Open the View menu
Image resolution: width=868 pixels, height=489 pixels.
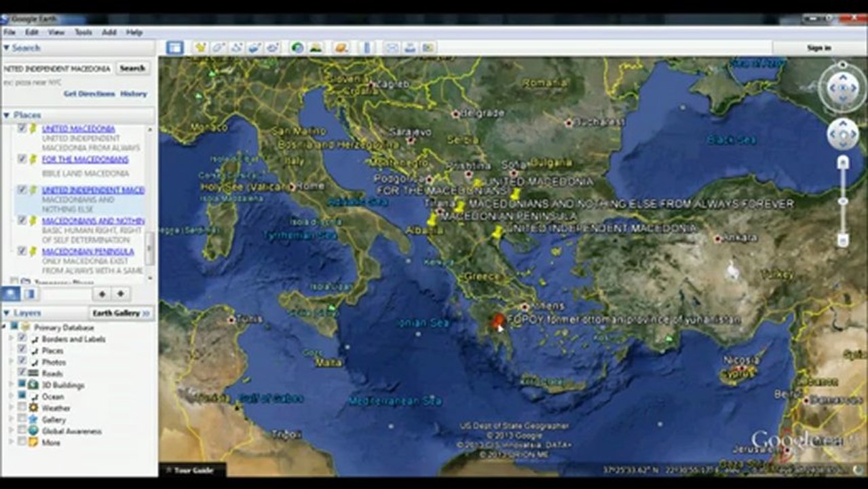56,32
